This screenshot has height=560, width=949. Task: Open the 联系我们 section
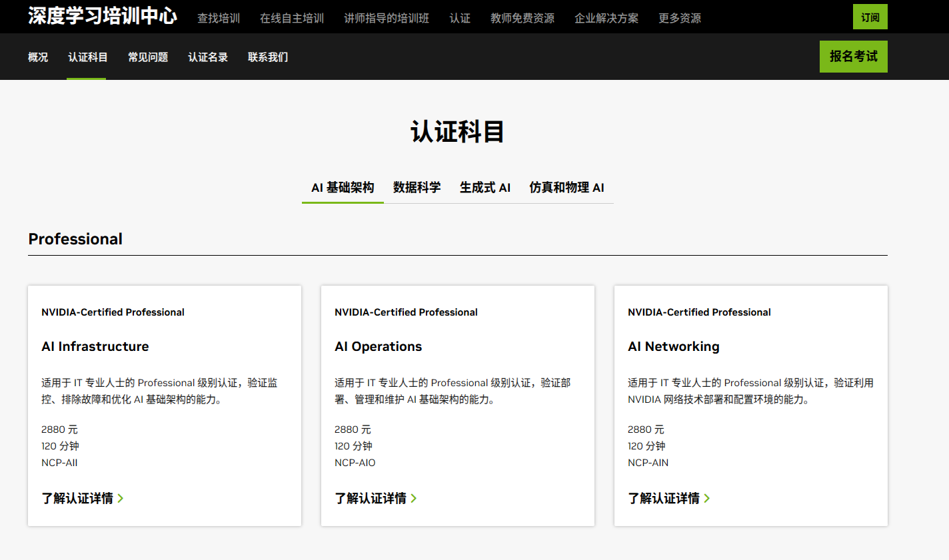click(x=268, y=57)
